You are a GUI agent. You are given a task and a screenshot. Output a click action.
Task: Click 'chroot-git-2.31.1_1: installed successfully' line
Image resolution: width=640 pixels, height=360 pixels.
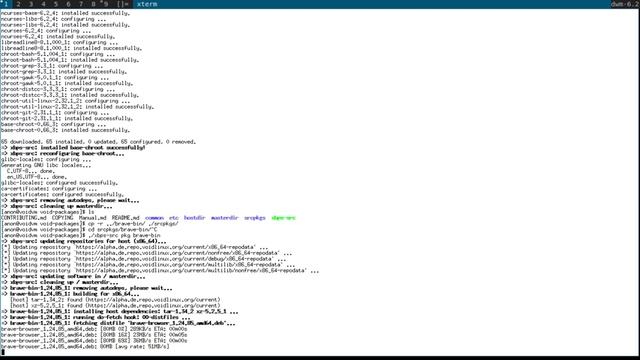(x=67, y=118)
